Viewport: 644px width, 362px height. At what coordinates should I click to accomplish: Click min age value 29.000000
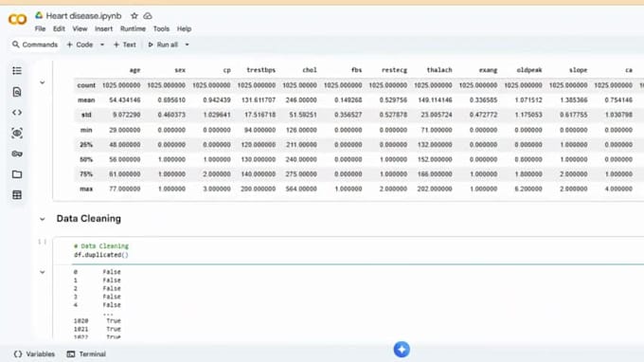click(125, 130)
